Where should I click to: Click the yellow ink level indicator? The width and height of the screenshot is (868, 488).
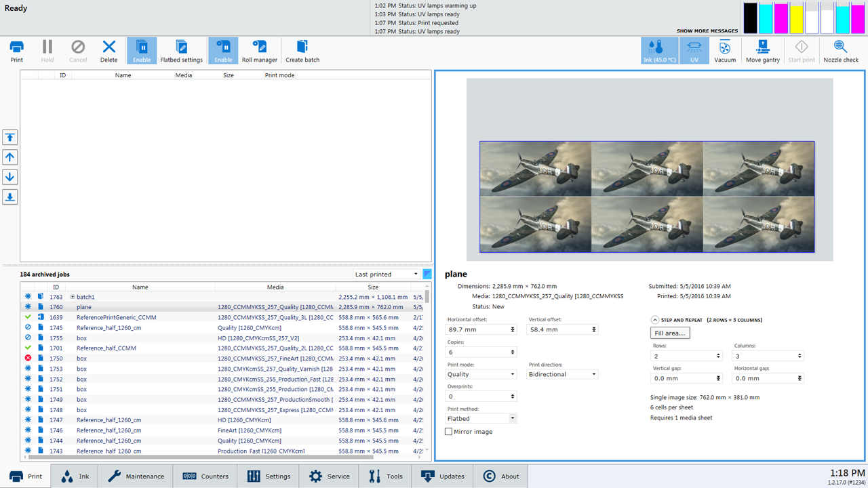click(x=796, y=18)
